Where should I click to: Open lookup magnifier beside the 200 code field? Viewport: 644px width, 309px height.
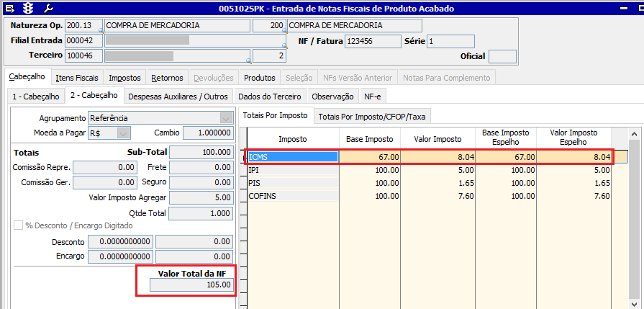284,31
